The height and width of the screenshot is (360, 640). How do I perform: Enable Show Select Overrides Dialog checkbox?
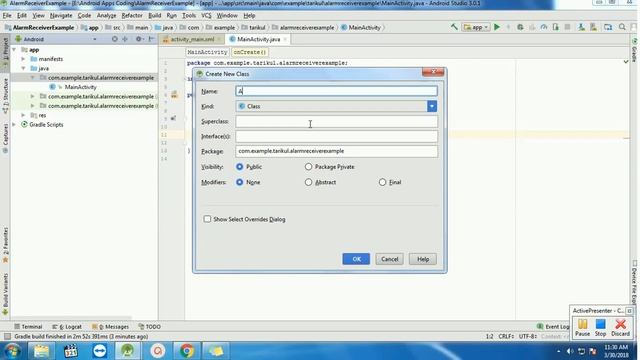[x=207, y=219]
